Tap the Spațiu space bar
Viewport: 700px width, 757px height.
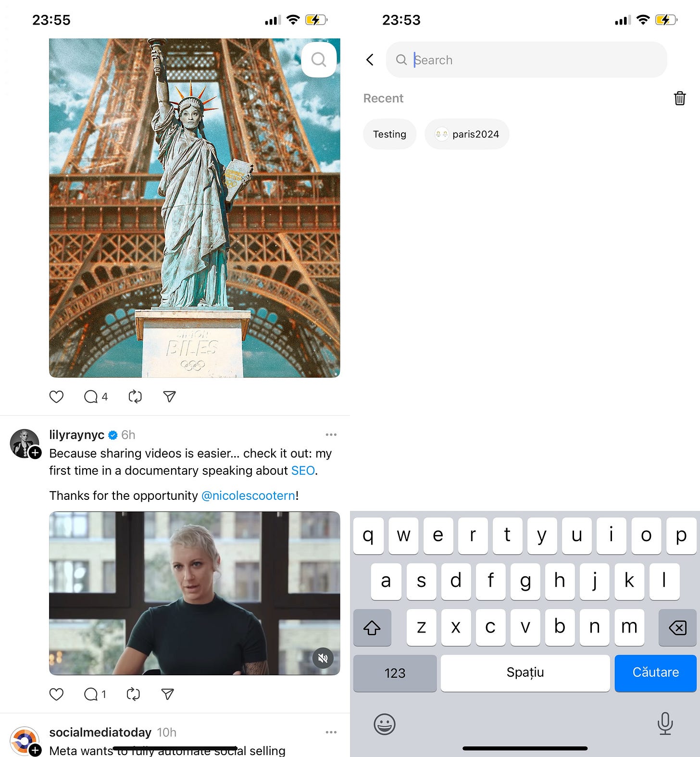click(x=525, y=673)
